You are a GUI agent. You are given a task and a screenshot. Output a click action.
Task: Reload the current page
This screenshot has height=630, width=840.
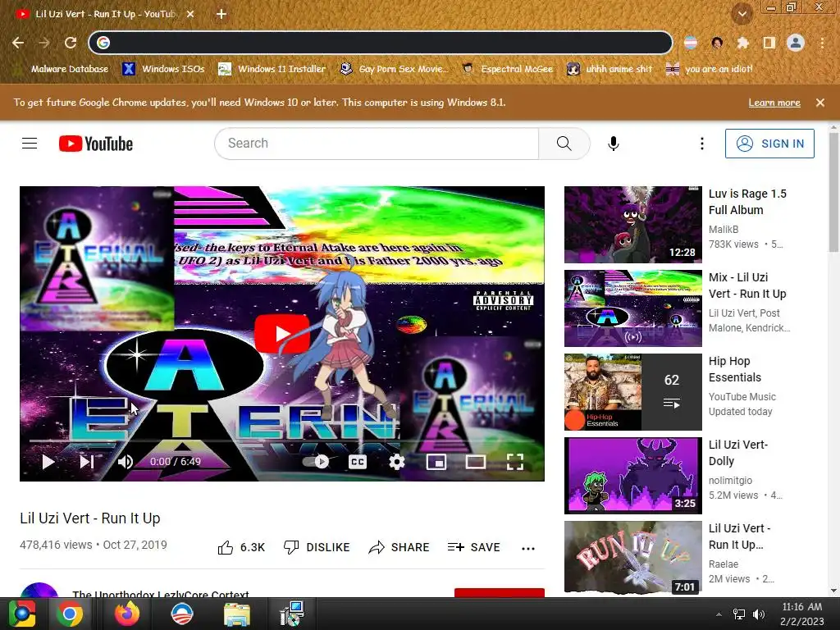pyautogui.click(x=71, y=43)
